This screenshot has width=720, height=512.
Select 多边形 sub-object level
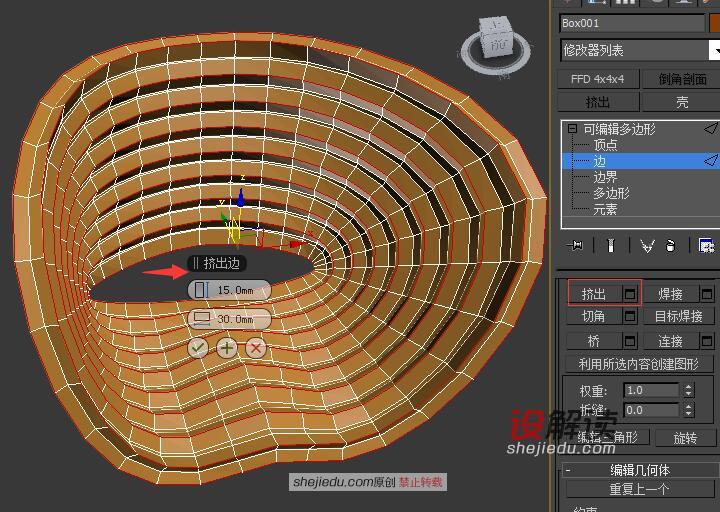click(x=611, y=193)
